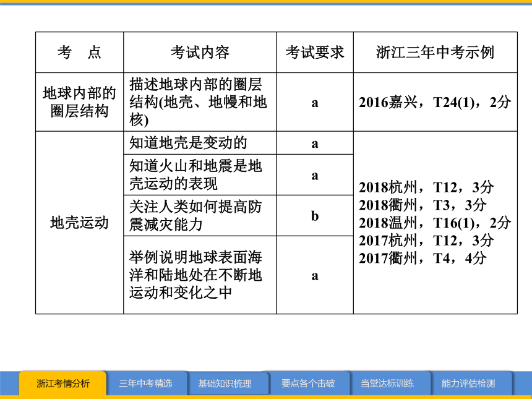Click the 2018温州，T16(1)，2分 line

tap(435, 223)
